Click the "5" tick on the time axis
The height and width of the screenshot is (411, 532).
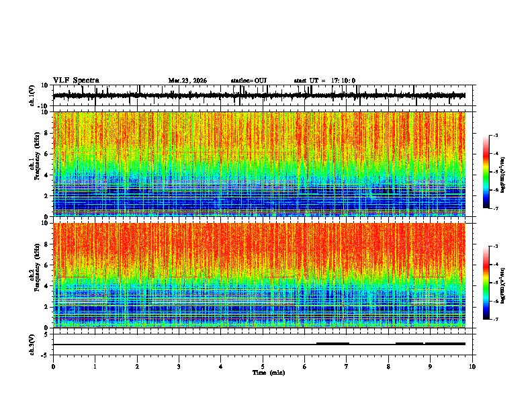pos(263,367)
